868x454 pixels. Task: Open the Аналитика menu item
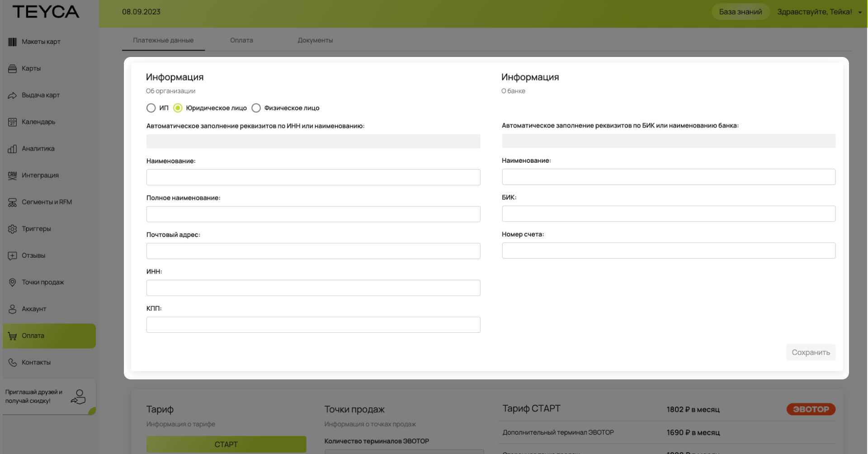point(49,148)
